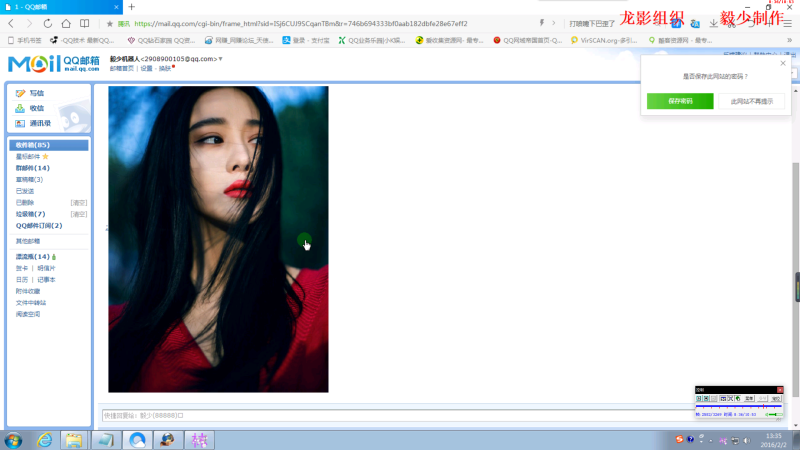Click the browser refresh icon

tap(45, 22)
